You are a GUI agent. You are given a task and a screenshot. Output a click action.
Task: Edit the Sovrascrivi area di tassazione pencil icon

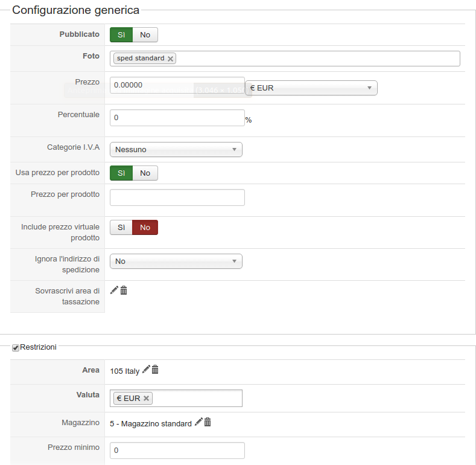pyautogui.click(x=114, y=290)
